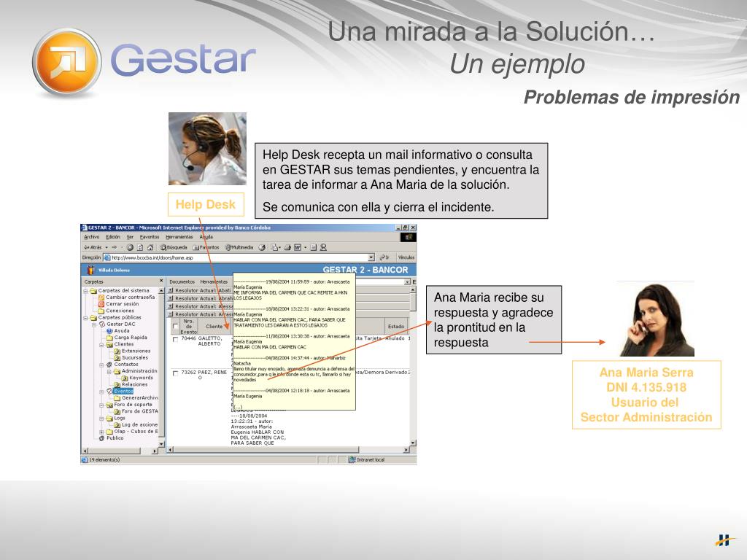Check the select-all header checkbox

click(176, 326)
